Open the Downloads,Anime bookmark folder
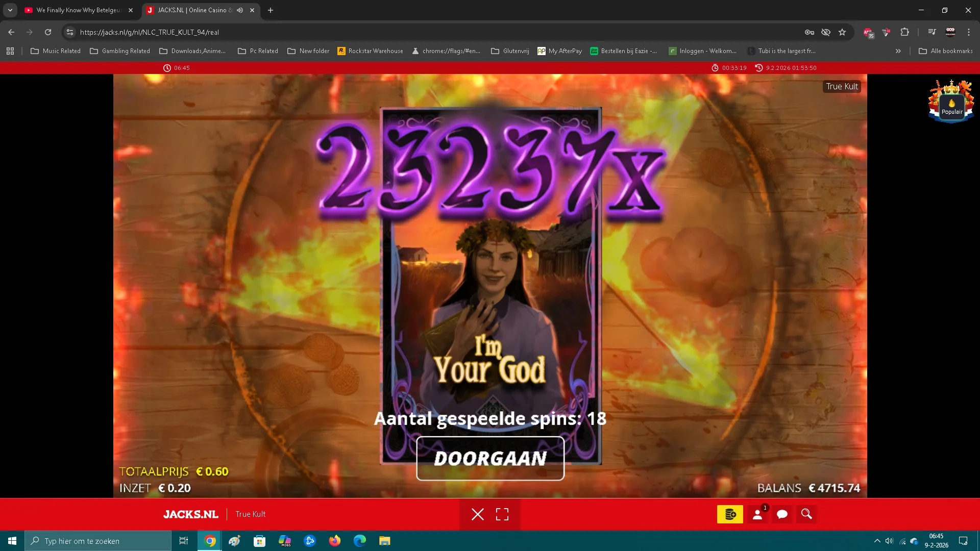The width and height of the screenshot is (980, 551). pyautogui.click(x=192, y=51)
